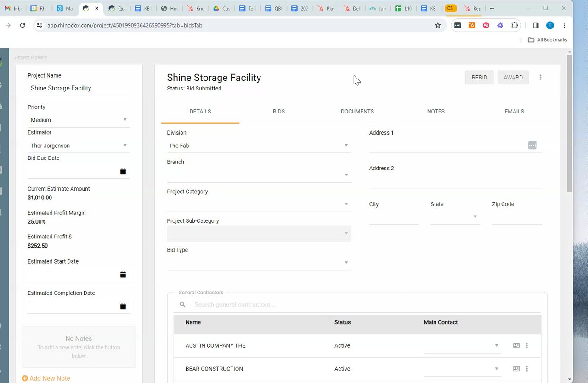Viewport: 588px width, 383px height.
Task: Click the Award button
Action: click(x=513, y=78)
